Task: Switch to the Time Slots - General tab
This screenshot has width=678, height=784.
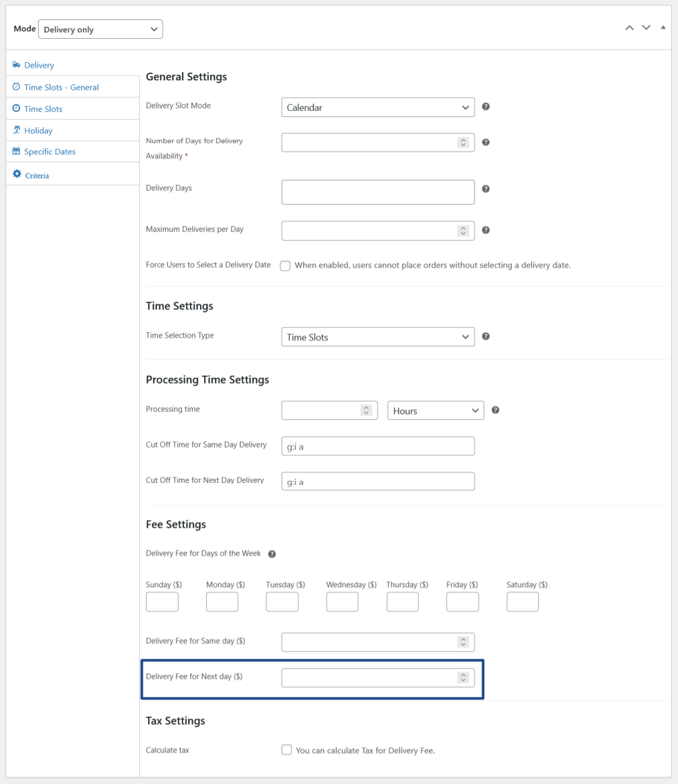Action: [x=62, y=87]
